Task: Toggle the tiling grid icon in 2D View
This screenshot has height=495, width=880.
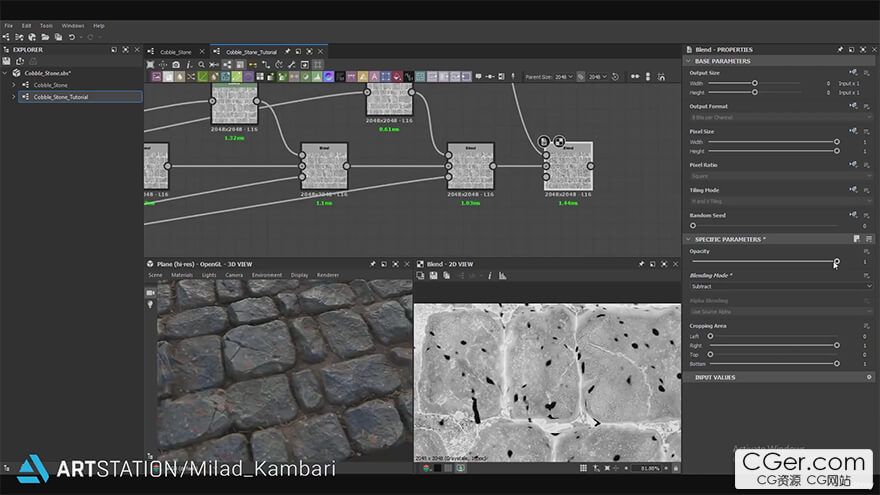Action: click(583, 468)
